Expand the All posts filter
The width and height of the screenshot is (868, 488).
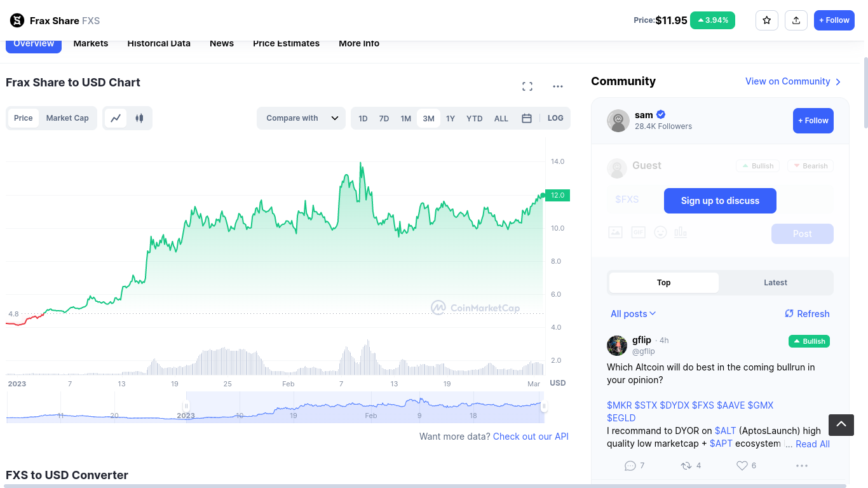click(x=633, y=314)
